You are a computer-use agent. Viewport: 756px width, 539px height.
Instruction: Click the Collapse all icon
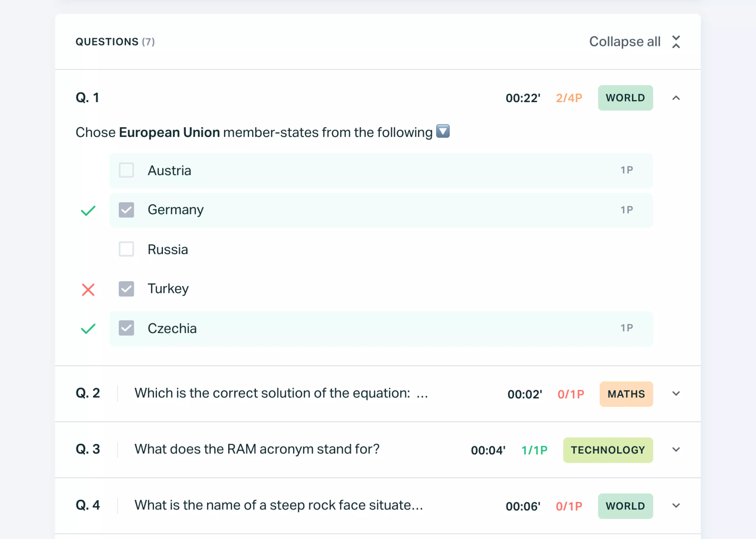point(676,42)
